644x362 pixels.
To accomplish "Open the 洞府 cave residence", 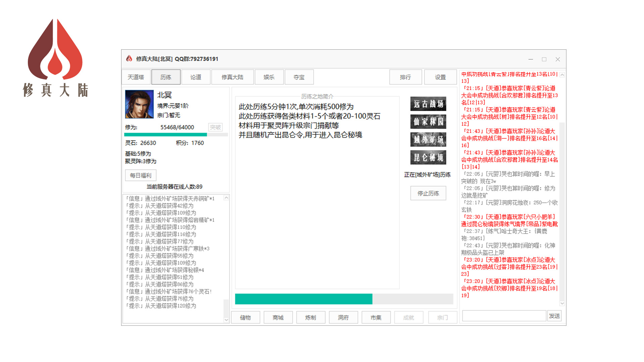I will tap(343, 317).
